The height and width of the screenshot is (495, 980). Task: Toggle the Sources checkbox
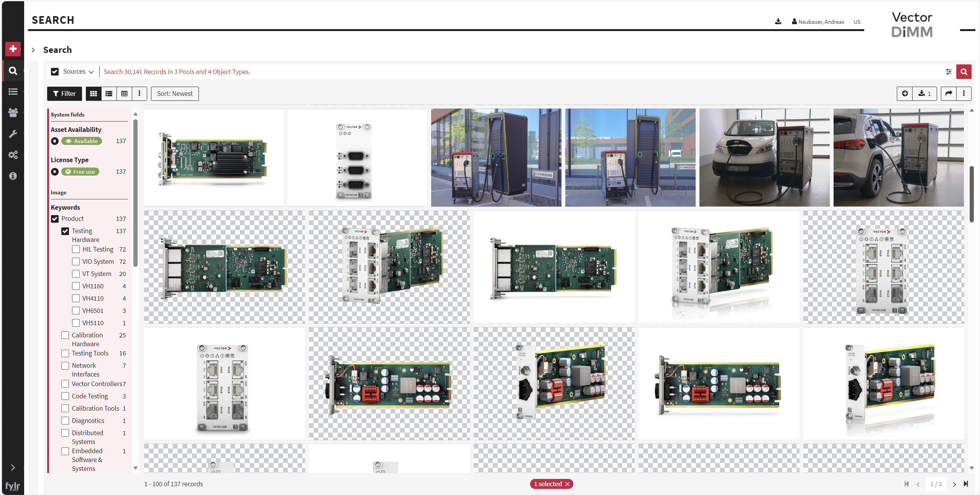click(x=55, y=72)
